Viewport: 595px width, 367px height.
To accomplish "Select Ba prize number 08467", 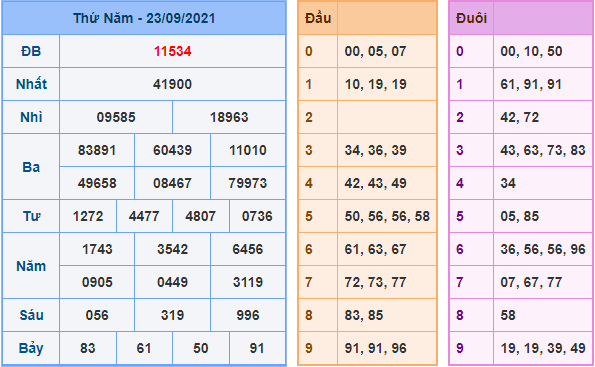I will (x=173, y=183).
